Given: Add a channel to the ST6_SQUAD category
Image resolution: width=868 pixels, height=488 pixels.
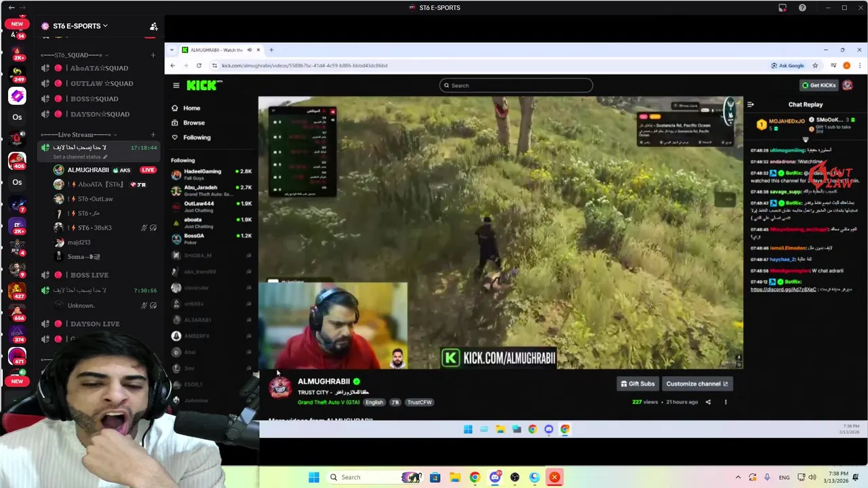Looking at the screenshot, I should click(153, 55).
